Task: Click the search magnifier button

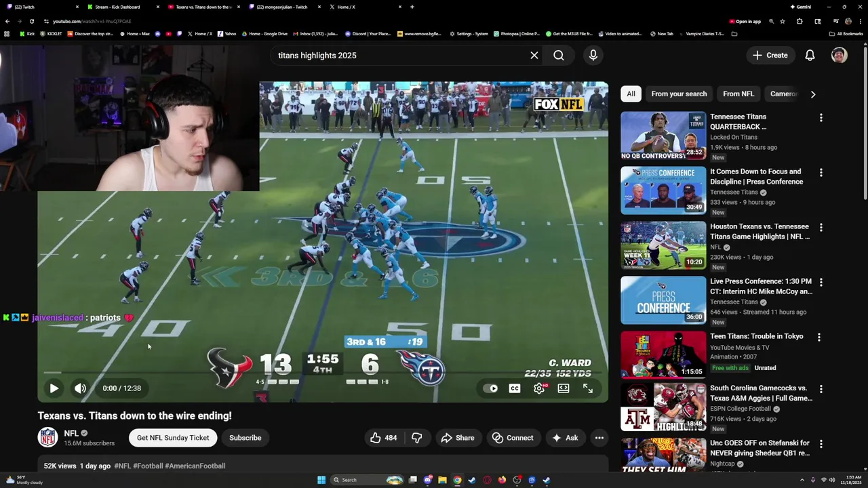Action: click(x=559, y=56)
